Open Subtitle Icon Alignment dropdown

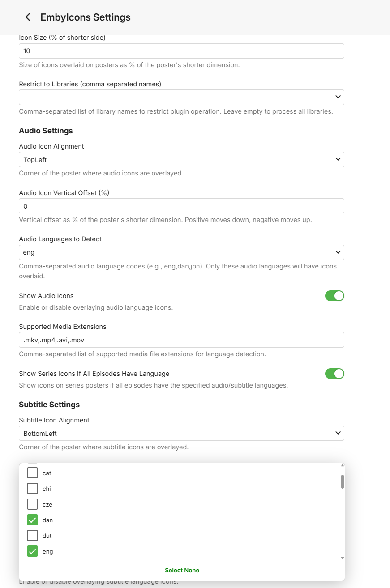click(x=181, y=433)
